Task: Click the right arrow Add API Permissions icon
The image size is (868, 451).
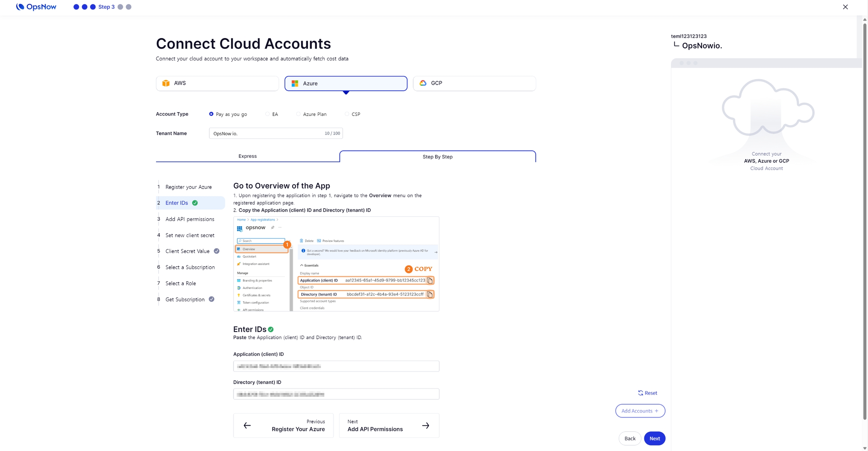Action: (x=426, y=425)
